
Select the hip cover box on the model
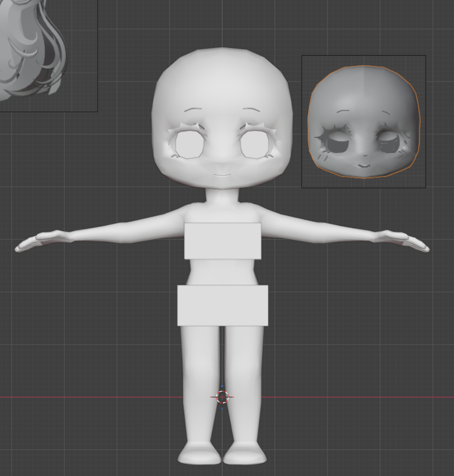click(x=223, y=305)
